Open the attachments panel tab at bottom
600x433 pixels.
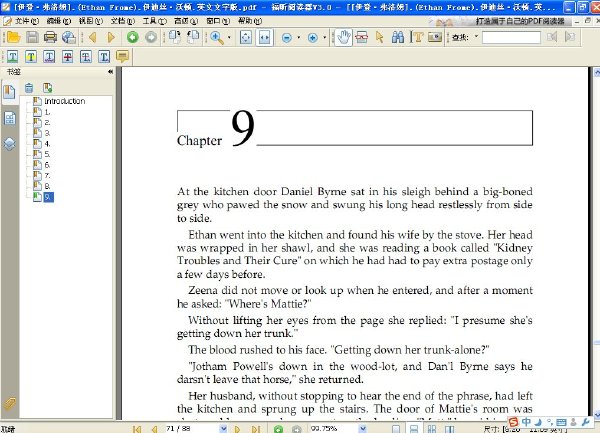click(9, 403)
